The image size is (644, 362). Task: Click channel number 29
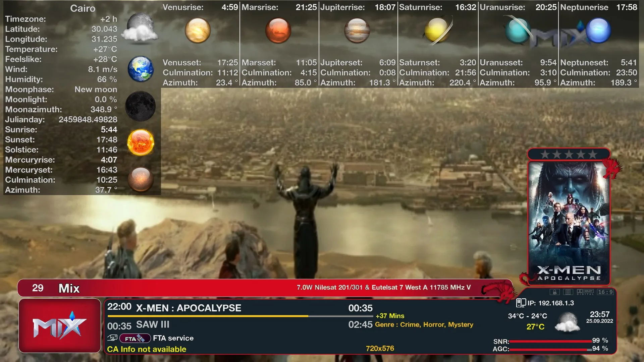tap(38, 288)
